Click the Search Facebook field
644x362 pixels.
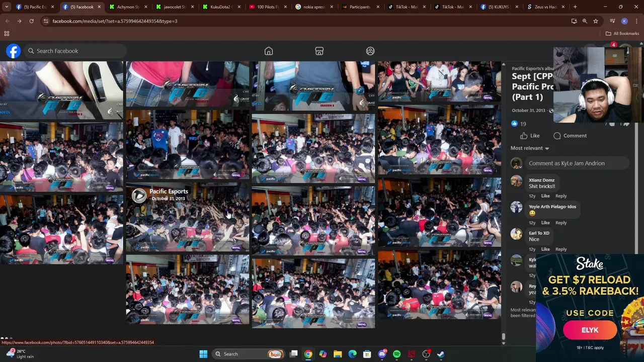(75, 51)
